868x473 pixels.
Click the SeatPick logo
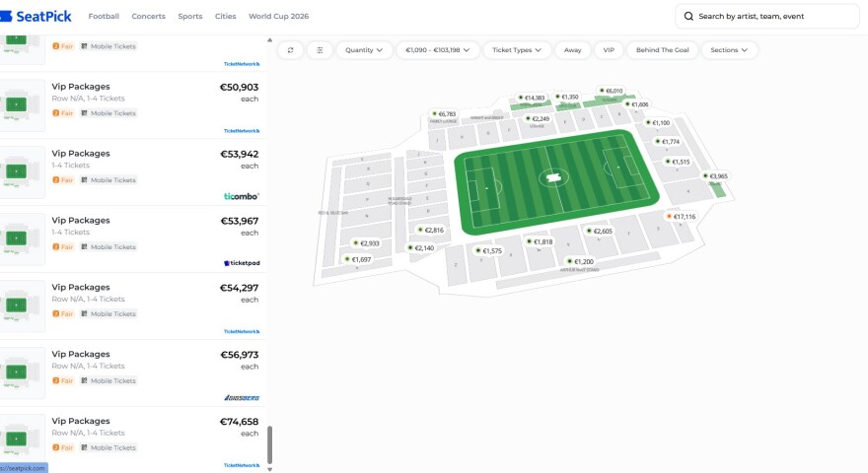36,17
